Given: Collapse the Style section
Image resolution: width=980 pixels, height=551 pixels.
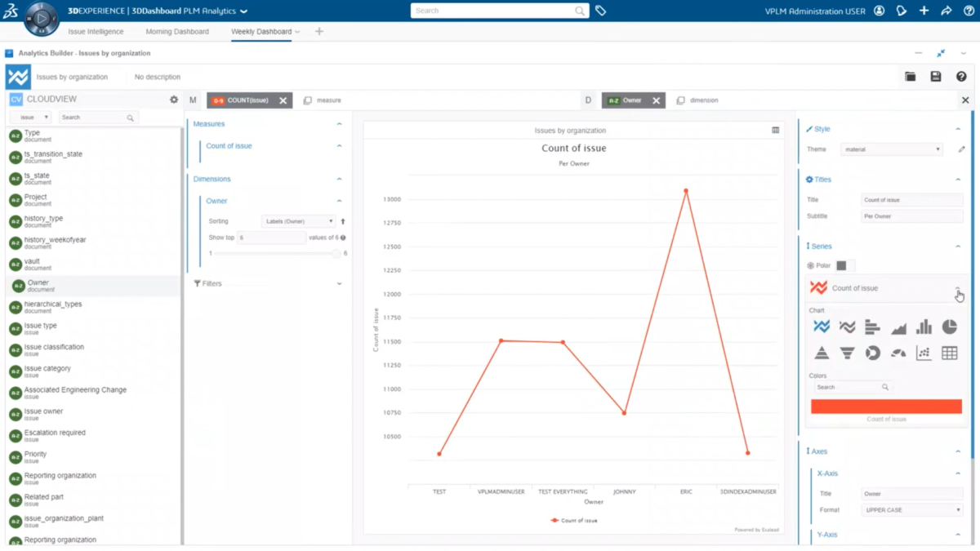Looking at the screenshot, I should pos(958,129).
